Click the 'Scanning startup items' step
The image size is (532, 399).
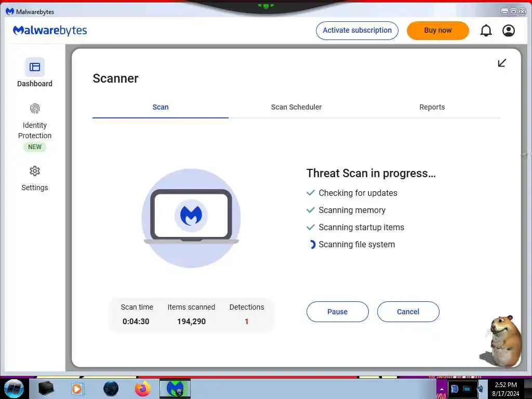click(355, 228)
